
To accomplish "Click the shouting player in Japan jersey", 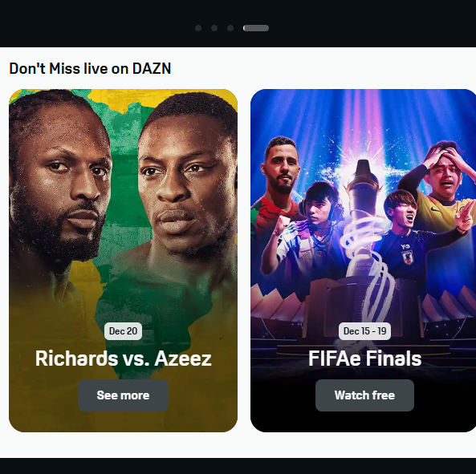I will 399,213.
